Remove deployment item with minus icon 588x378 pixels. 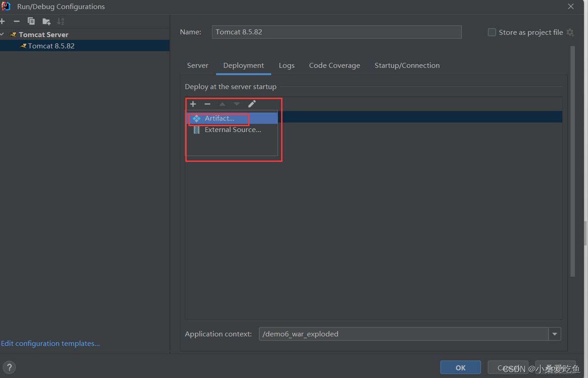point(207,104)
